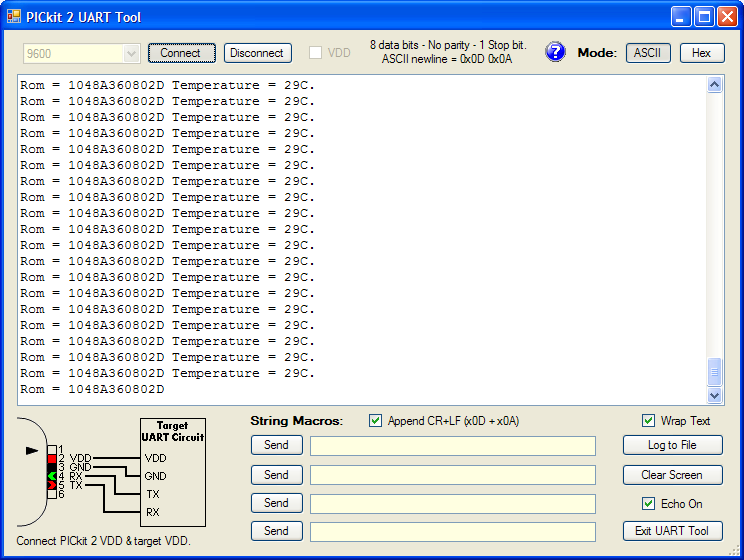Screen dimensions: 744x560
Task: Click 'ASCII newline = 0x0D 0x0A' text
Action: (x=447, y=59)
